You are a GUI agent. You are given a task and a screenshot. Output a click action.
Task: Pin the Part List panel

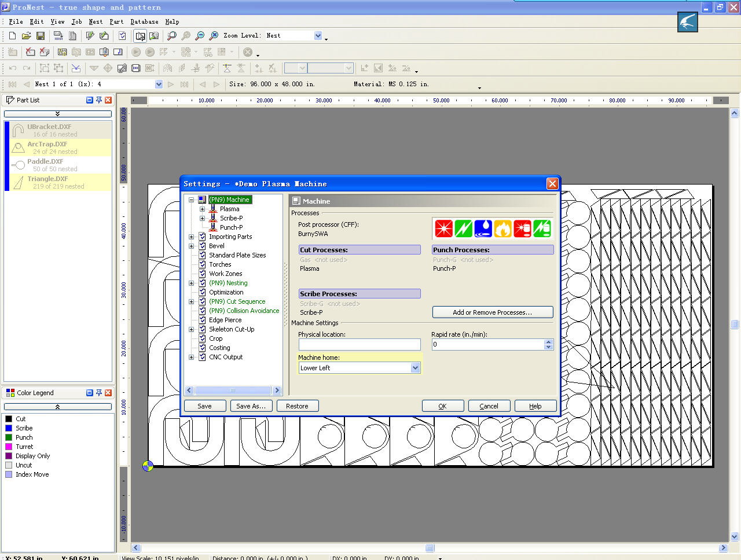[x=99, y=100]
